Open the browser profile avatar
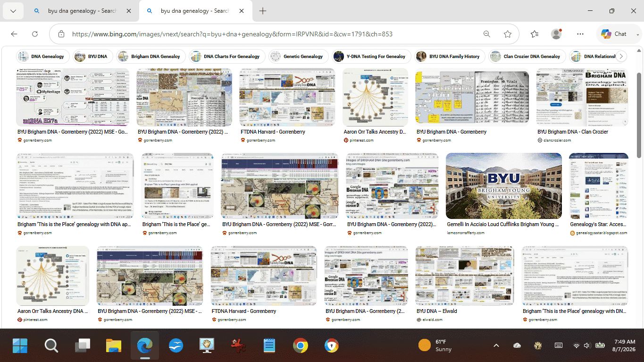 tap(557, 34)
